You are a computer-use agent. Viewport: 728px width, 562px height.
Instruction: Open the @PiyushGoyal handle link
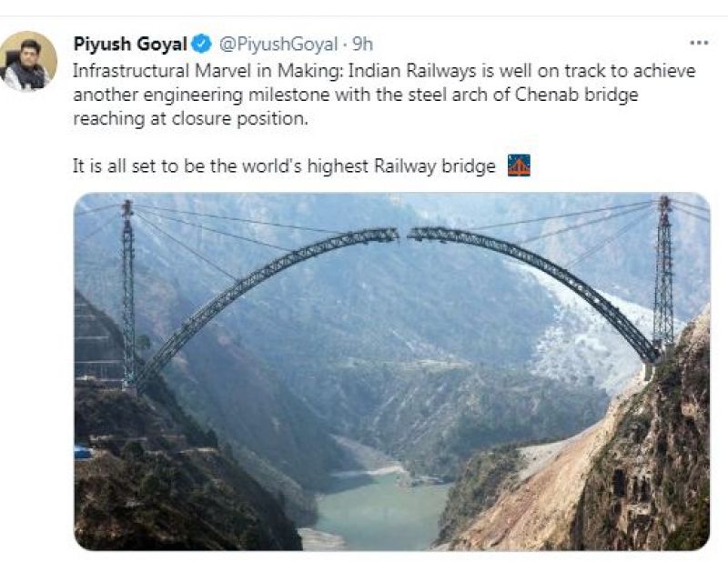(x=278, y=45)
